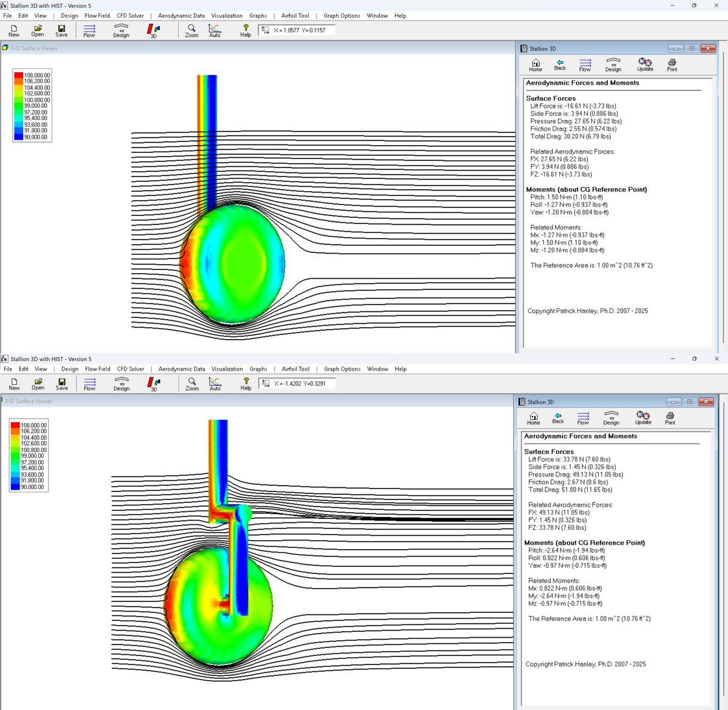The height and width of the screenshot is (710, 728).
Task: Open Help question-mark icon in the bottom window toolbar
Action: (x=246, y=384)
